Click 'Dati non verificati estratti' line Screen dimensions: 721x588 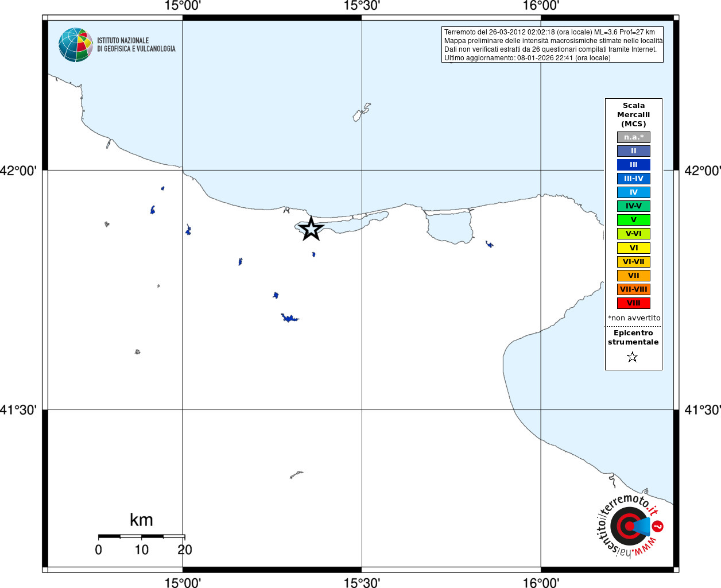[551, 49]
